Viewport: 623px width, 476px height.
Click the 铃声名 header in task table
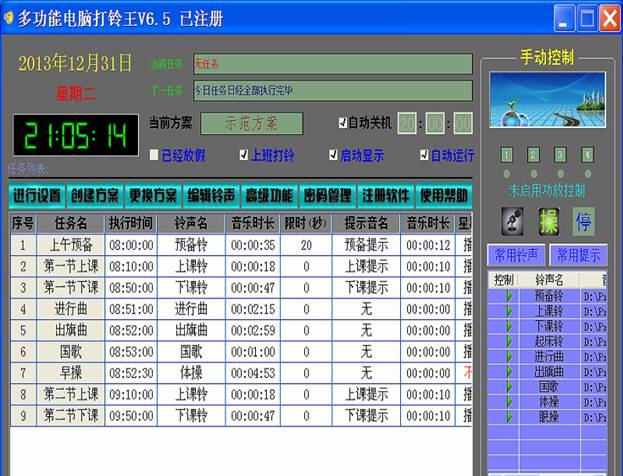click(192, 223)
